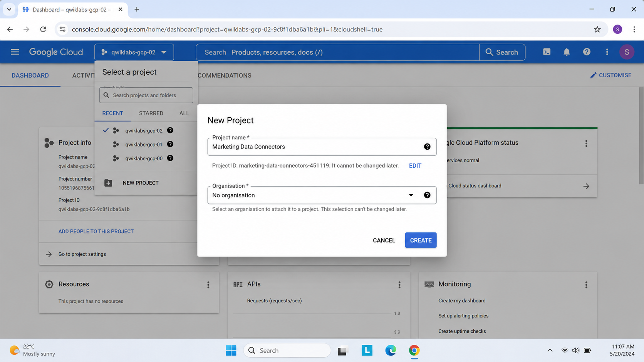This screenshot has width=644, height=362.
Task: Select the qwiklabs-gcp-01 project
Action: (x=144, y=144)
